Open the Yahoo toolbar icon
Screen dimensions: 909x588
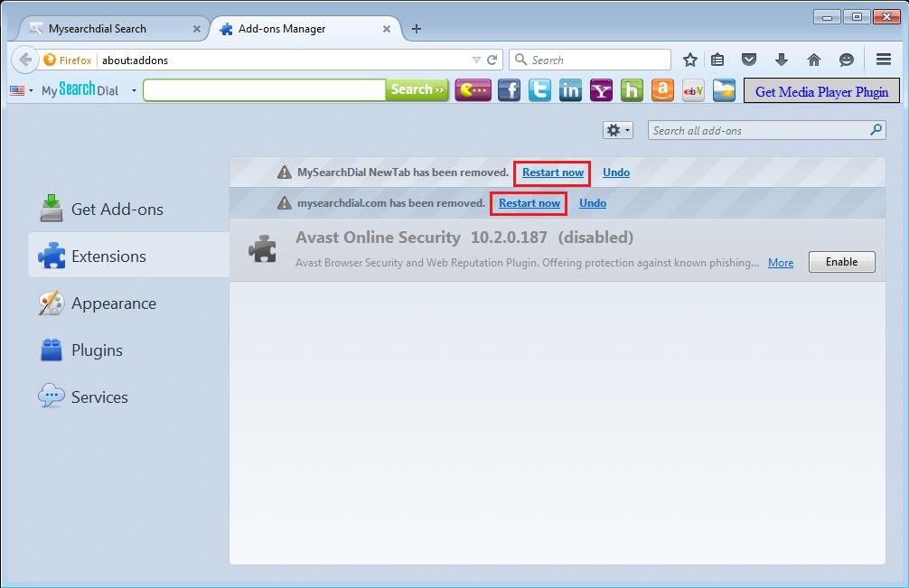pyautogui.click(x=601, y=90)
